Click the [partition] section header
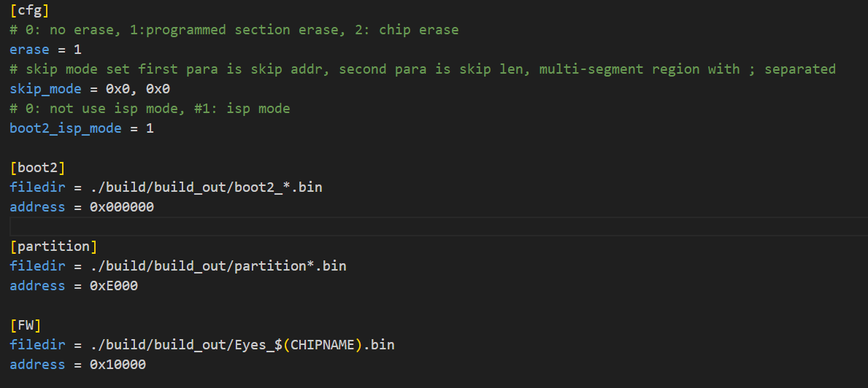The width and height of the screenshot is (868, 388). (x=53, y=247)
